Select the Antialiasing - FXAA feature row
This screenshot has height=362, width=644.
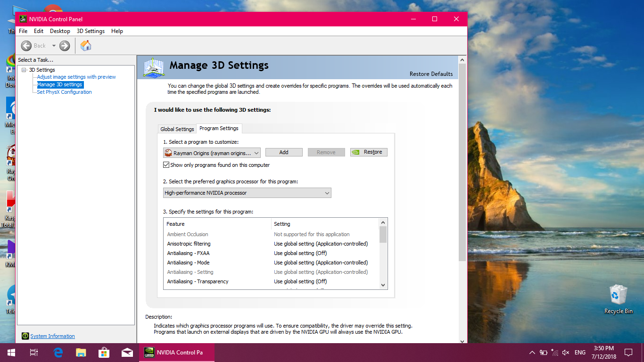271,253
